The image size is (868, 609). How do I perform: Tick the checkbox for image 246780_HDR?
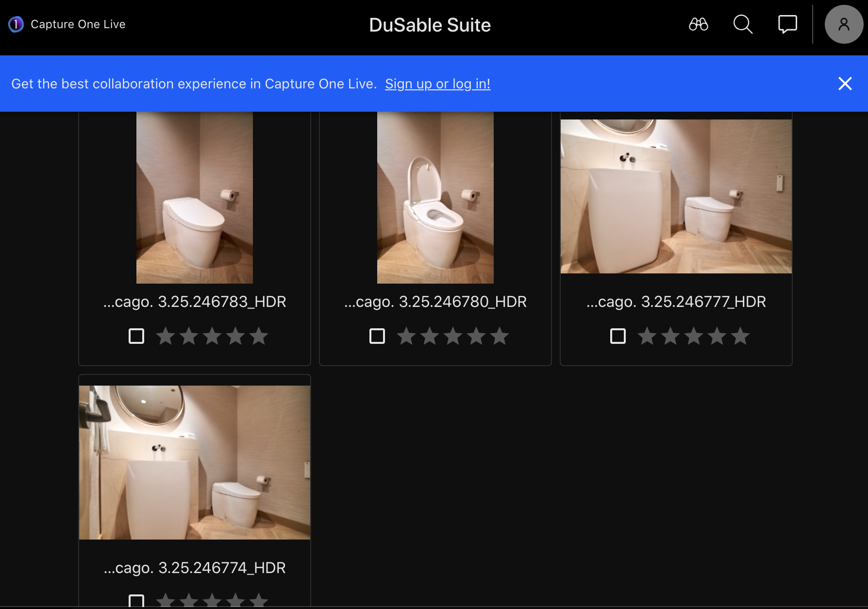coord(377,336)
